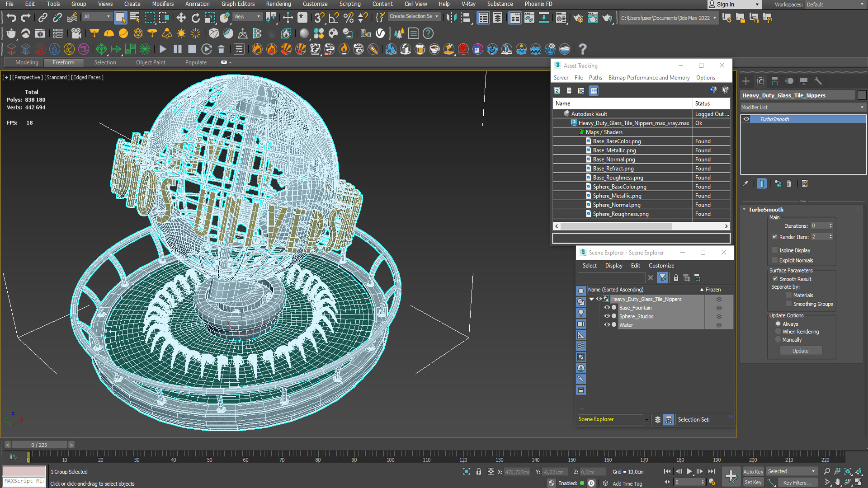Screen dimensions: 868x488
Task: Refresh the Asset Tracking list
Action: coord(557,91)
